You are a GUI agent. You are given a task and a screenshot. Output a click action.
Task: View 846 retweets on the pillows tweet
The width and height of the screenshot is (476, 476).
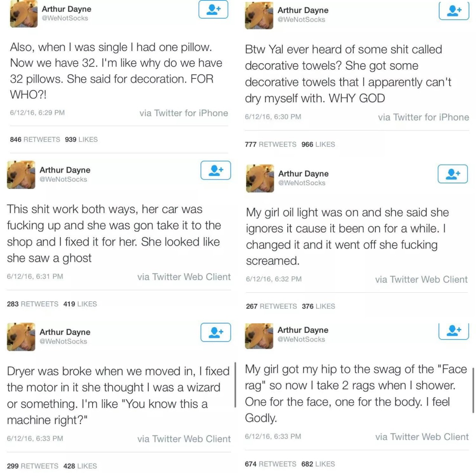coord(35,139)
